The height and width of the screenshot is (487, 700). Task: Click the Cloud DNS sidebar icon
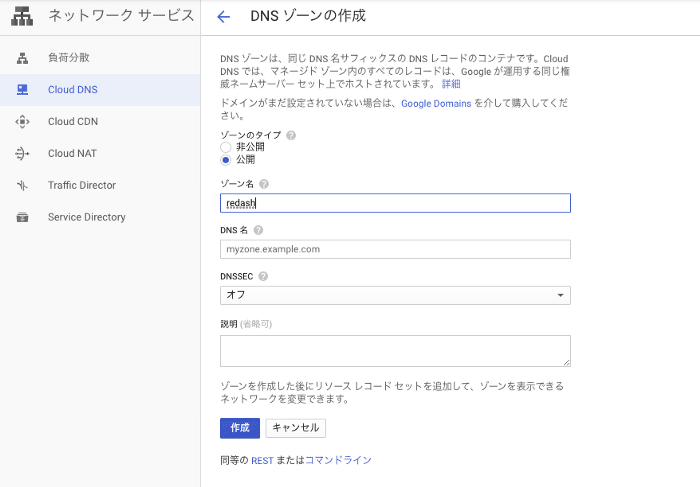(22, 90)
